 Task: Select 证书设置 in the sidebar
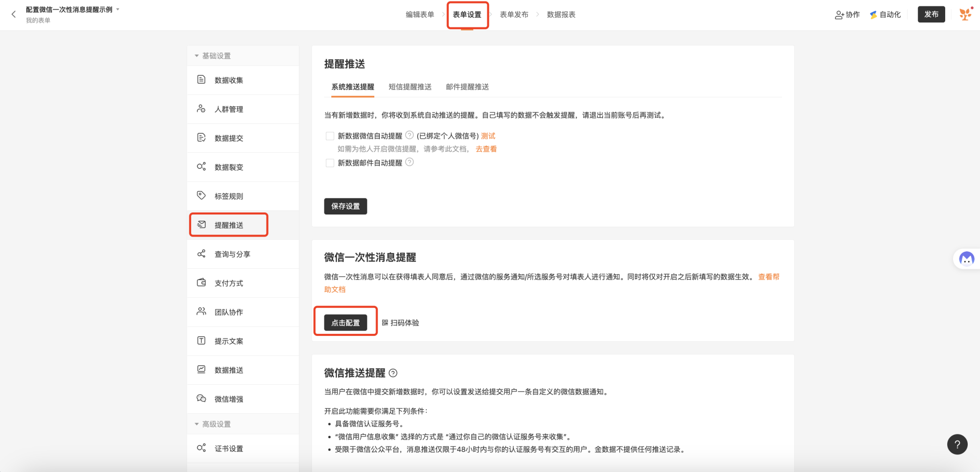click(243, 448)
